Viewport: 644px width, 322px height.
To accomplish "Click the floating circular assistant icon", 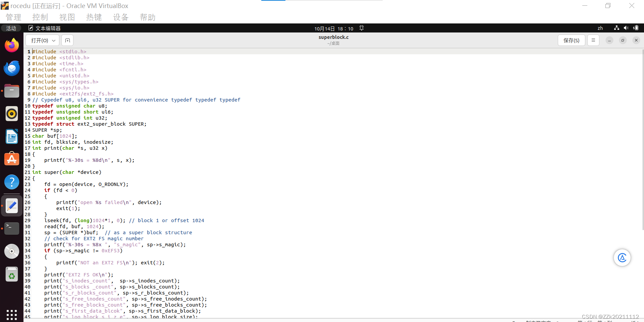I will pos(622,258).
